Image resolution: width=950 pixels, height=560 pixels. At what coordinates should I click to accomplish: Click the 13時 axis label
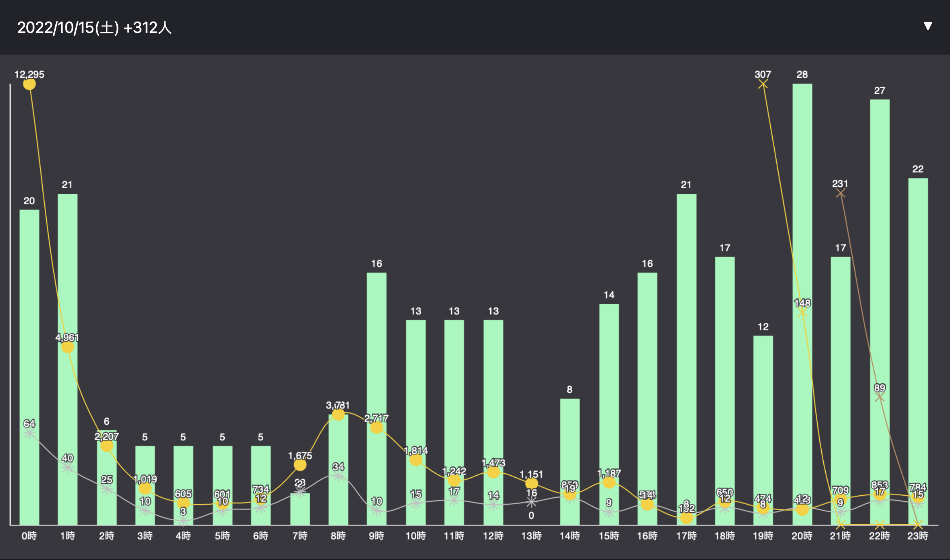click(x=531, y=536)
